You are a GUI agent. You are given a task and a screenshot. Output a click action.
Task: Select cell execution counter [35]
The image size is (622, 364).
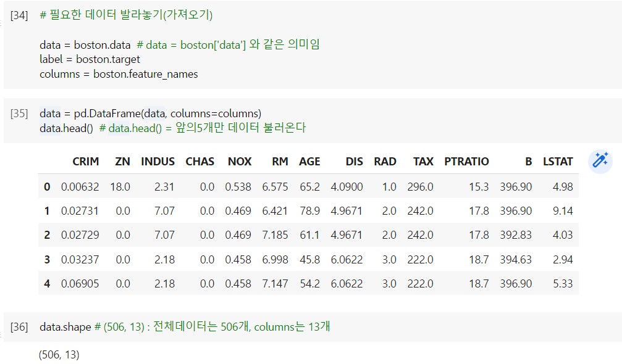(19, 114)
